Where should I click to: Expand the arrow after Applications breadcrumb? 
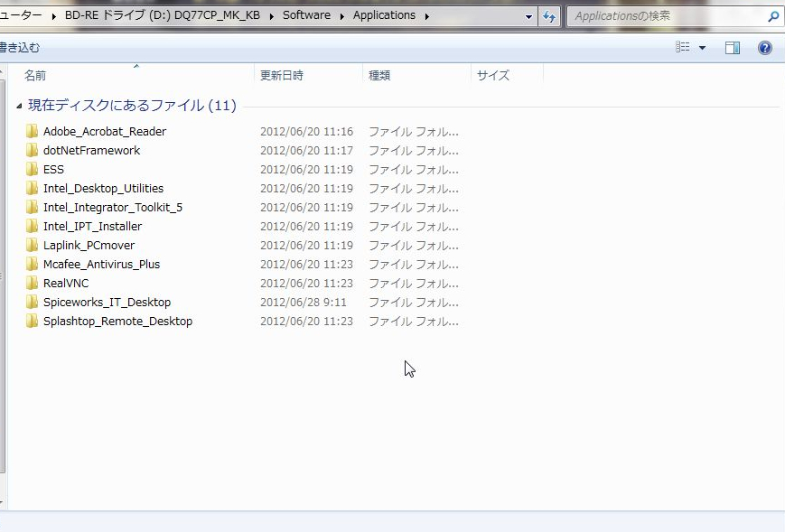coord(427,16)
